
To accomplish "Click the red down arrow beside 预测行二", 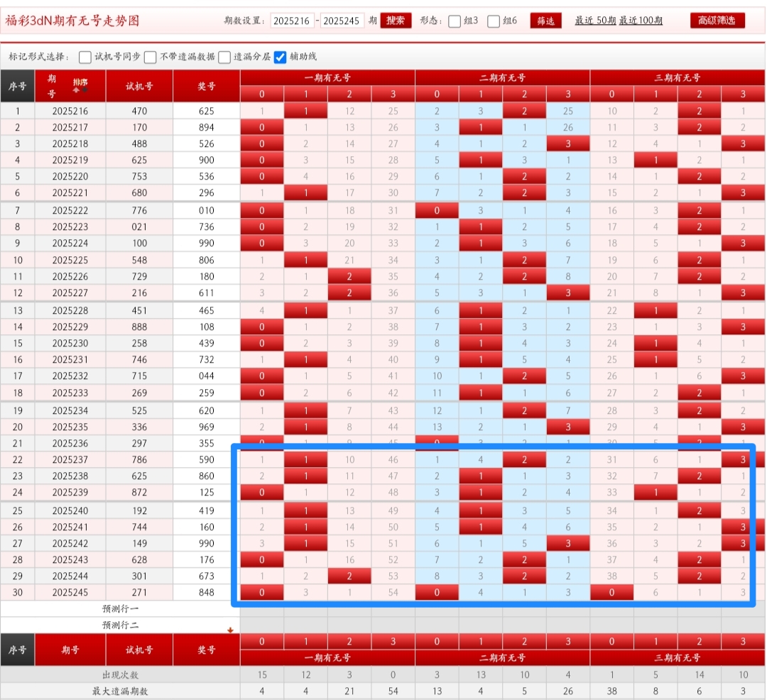I will click(229, 630).
